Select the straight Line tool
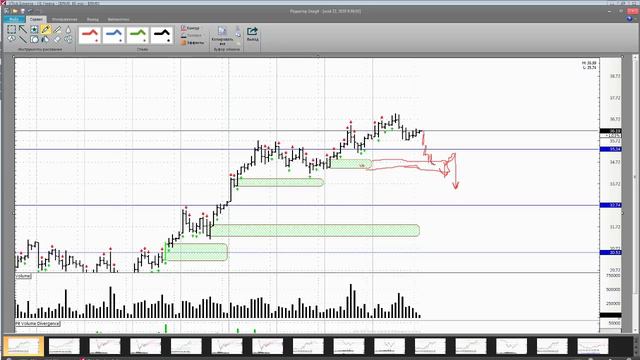This screenshot has width=640, height=360. pos(23,39)
